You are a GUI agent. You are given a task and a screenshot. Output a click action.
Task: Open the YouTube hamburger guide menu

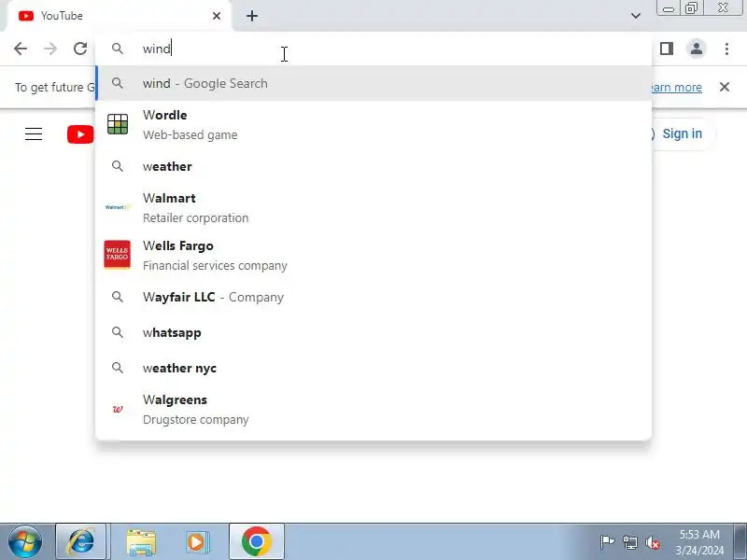click(x=34, y=133)
